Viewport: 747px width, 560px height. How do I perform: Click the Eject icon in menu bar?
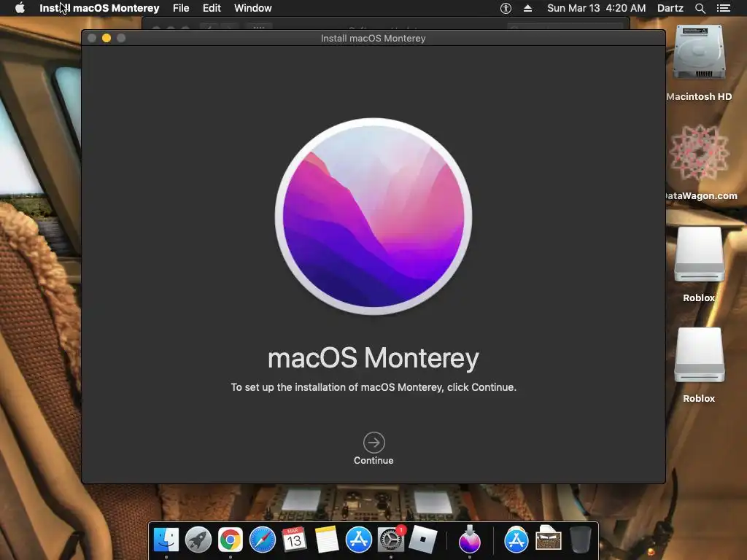527,8
